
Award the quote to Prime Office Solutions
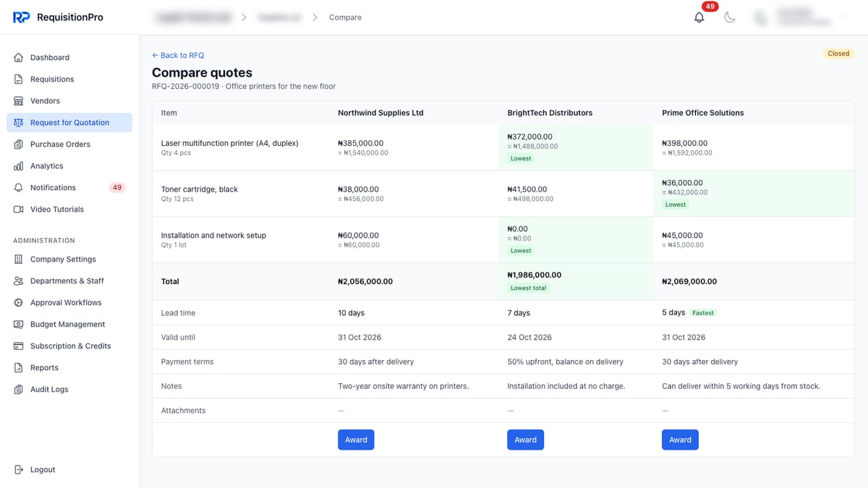pos(680,440)
